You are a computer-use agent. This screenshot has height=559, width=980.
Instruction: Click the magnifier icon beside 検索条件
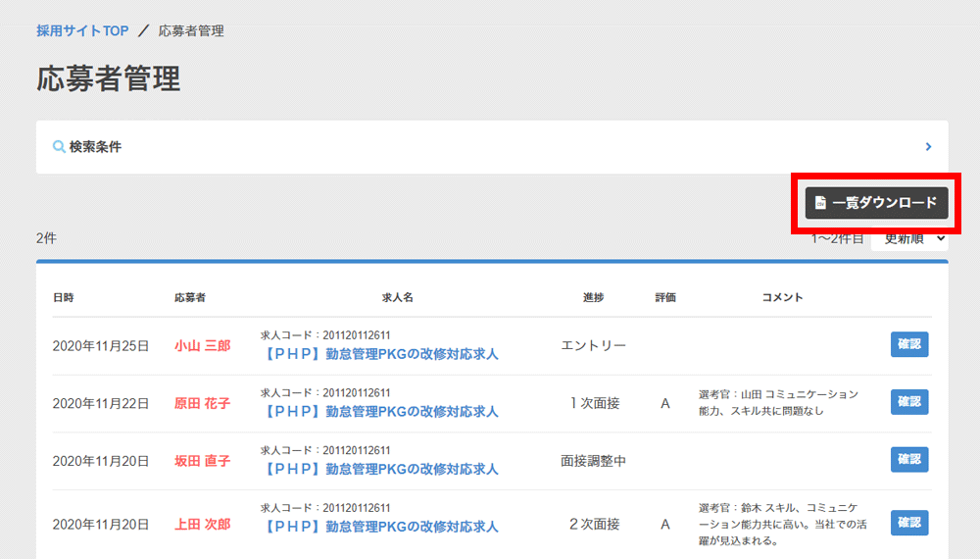[59, 147]
